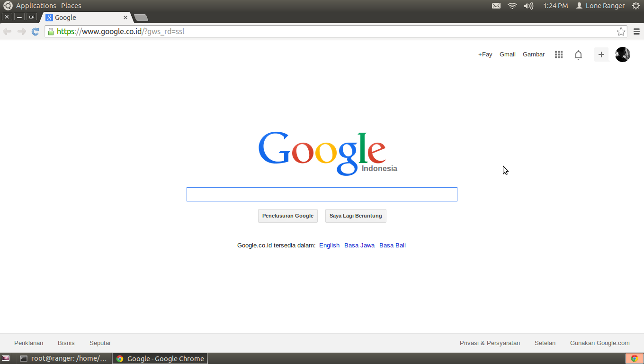The height and width of the screenshot is (364, 644).
Task: Open the Google apps grid
Action: point(559,55)
